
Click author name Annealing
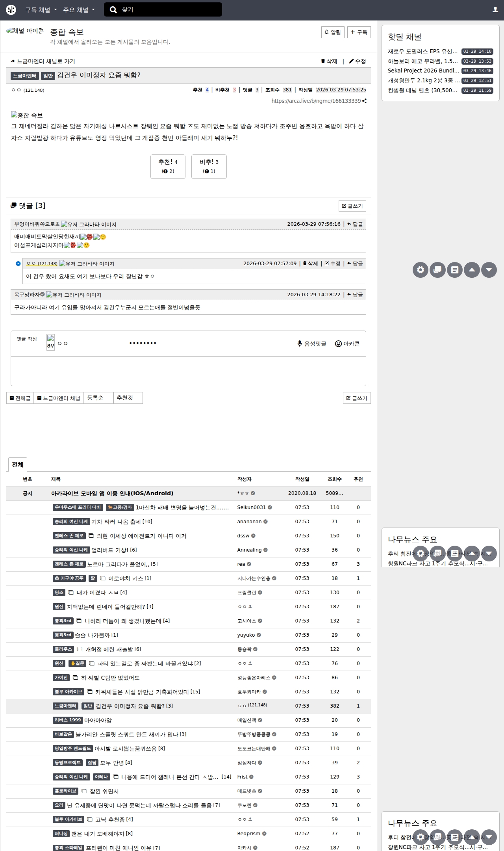coord(249,550)
